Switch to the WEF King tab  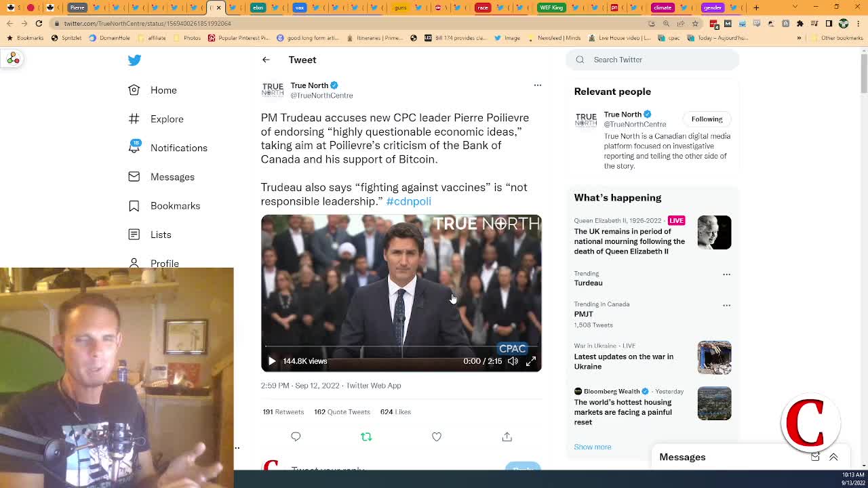pos(551,7)
